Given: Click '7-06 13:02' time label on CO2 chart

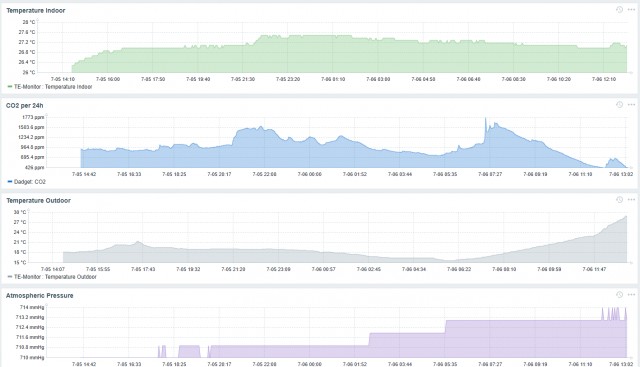Looking at the screenshot, I should (x=621, y=174).
